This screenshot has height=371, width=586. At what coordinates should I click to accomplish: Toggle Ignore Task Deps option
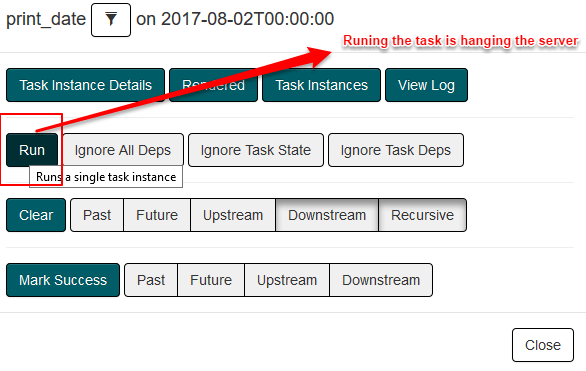[396, 150]
